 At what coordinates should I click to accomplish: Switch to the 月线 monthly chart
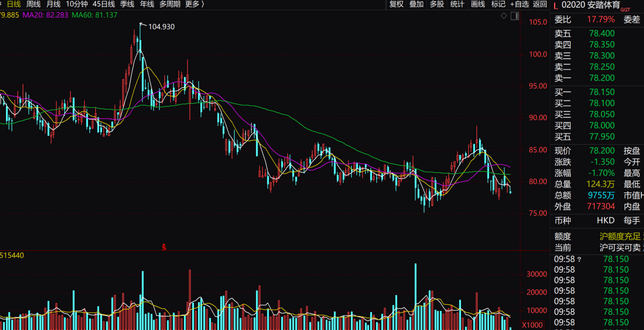pos(53,4)
